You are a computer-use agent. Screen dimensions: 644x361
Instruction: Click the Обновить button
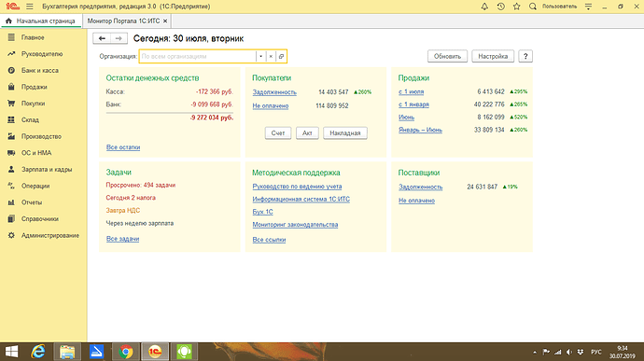(x=447, y=56)
